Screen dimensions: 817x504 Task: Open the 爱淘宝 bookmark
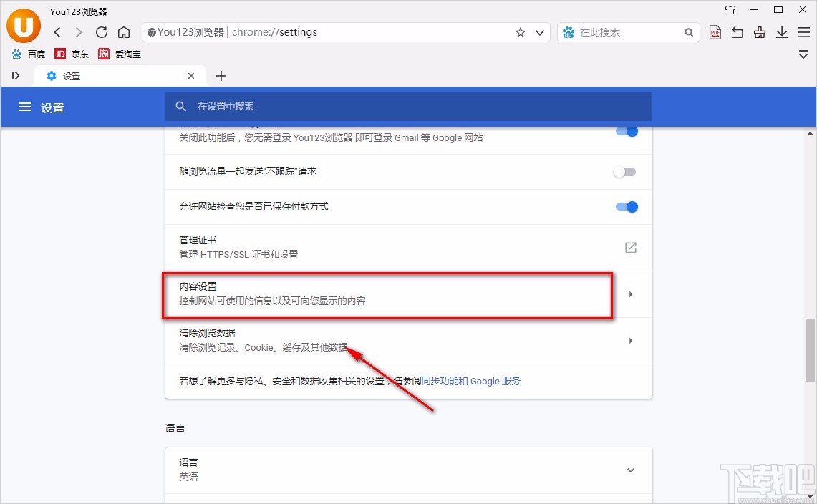[x=120, y=54]
